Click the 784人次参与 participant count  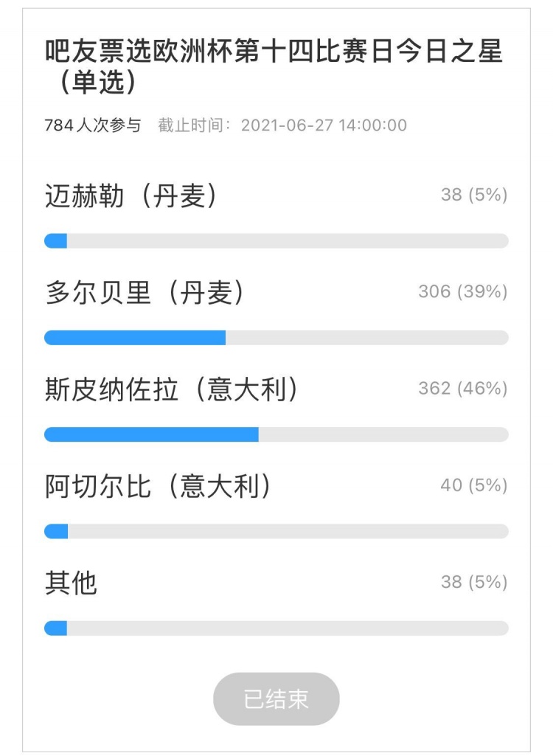[93, 125]
